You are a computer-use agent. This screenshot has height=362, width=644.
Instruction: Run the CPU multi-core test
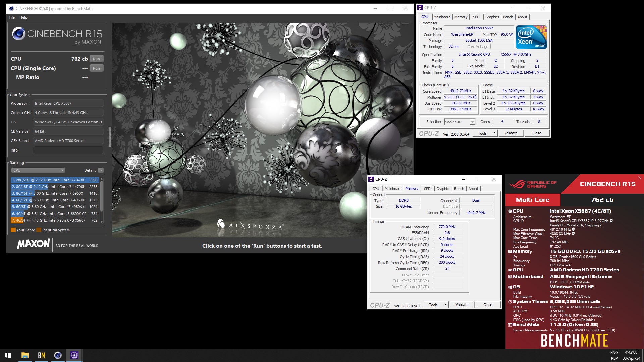tap(97, 59)
